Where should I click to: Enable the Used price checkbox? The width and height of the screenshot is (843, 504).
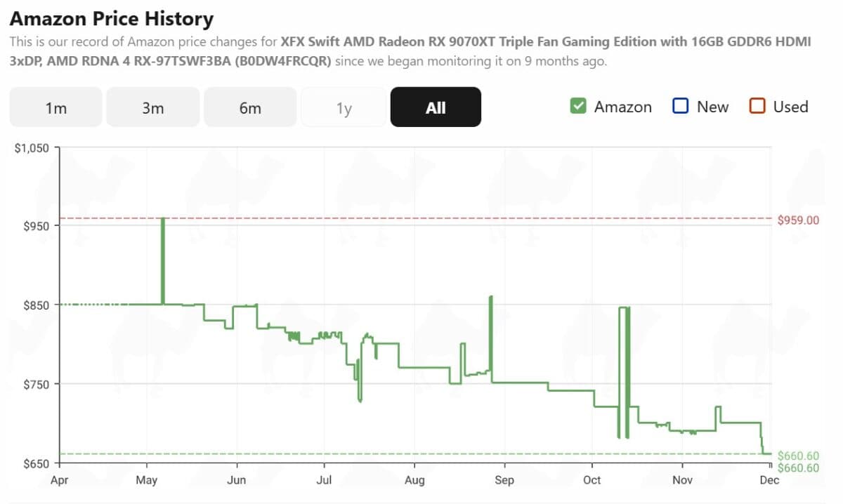pos(758,106)
